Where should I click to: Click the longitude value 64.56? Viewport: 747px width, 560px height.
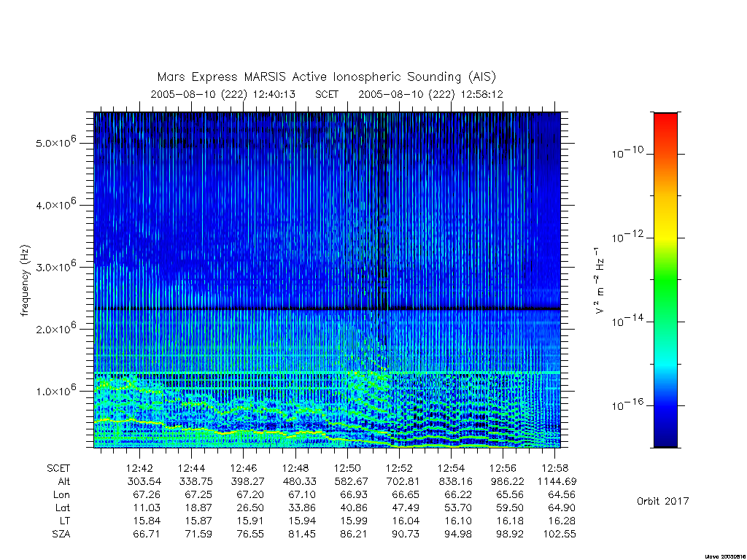point(562,494)
